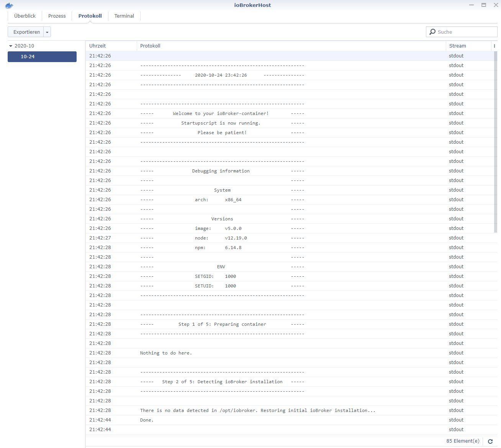Click the "npm: 6.14.8" log entry
Image resolution: width=501 pixels, height=448 pixels.
point(291,248)
